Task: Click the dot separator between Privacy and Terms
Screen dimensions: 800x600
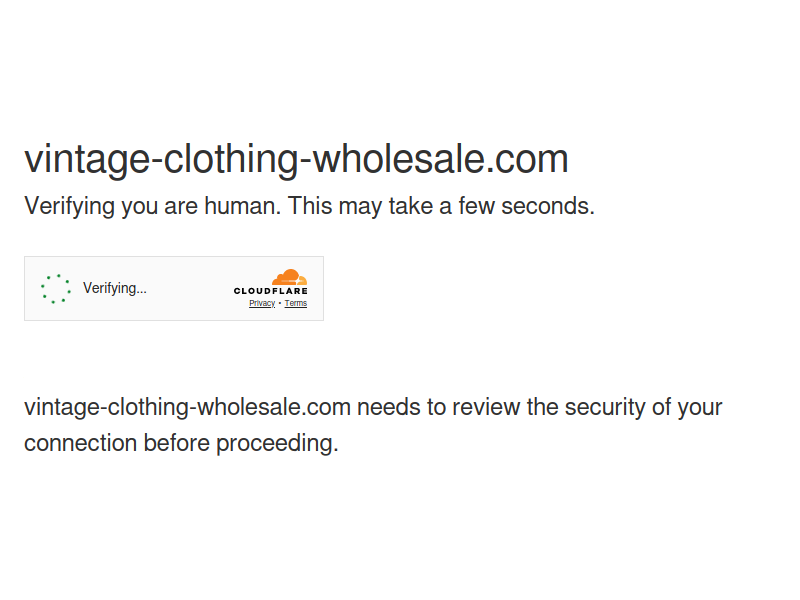Action: (280, 303)
